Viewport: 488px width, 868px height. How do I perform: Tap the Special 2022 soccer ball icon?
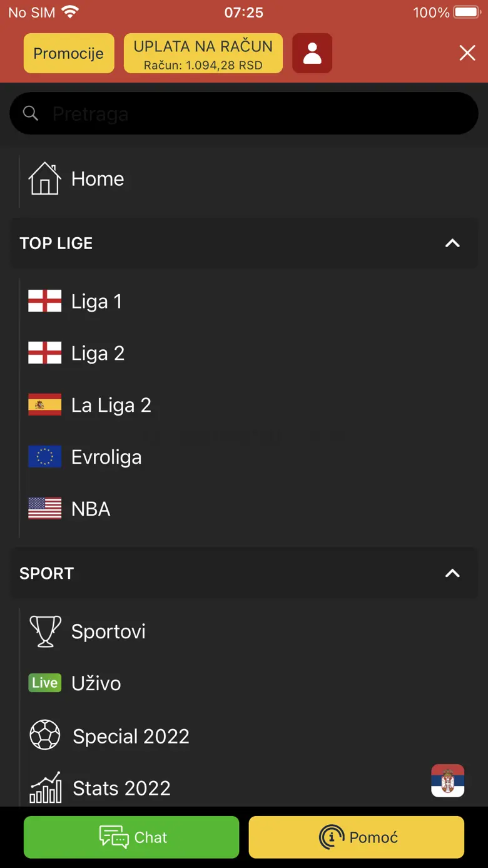[x=45, y=735]
